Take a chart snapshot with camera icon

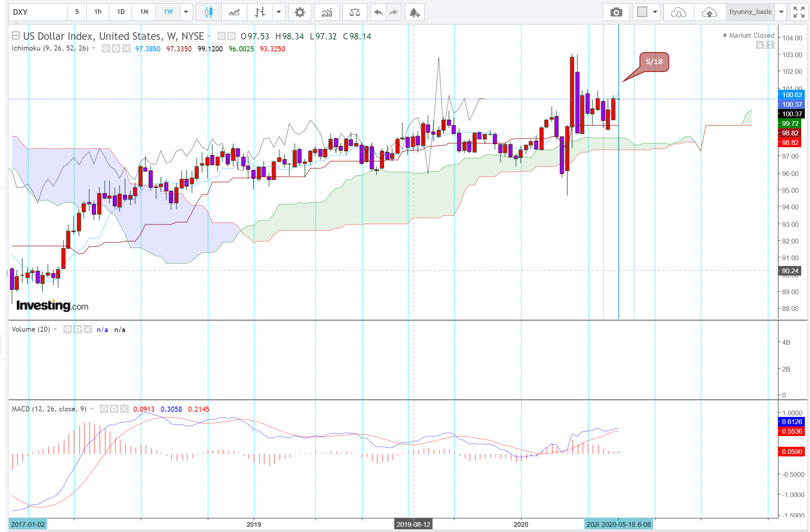616,12
